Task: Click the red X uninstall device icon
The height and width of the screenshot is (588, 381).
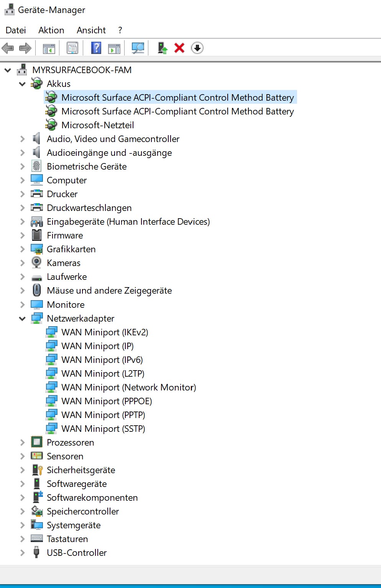Action: pos(179,48)
